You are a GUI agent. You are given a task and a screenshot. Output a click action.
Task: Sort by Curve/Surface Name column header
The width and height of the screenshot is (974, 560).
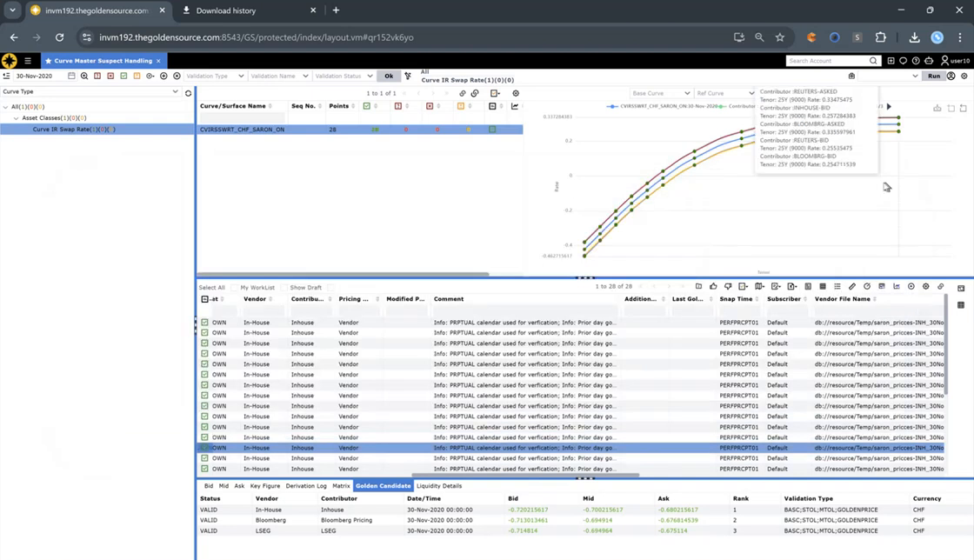(x=233, y=106)
